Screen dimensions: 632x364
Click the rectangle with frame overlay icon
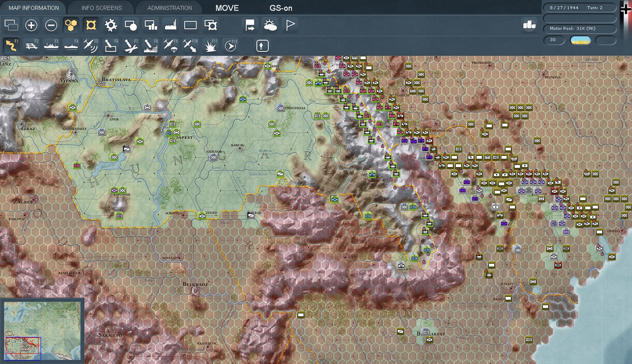(210, 25)
